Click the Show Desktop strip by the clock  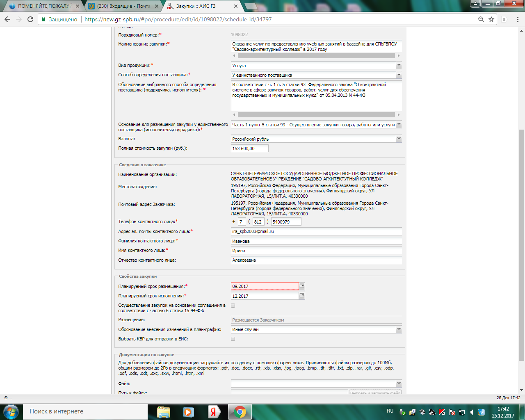click(522, 412)
